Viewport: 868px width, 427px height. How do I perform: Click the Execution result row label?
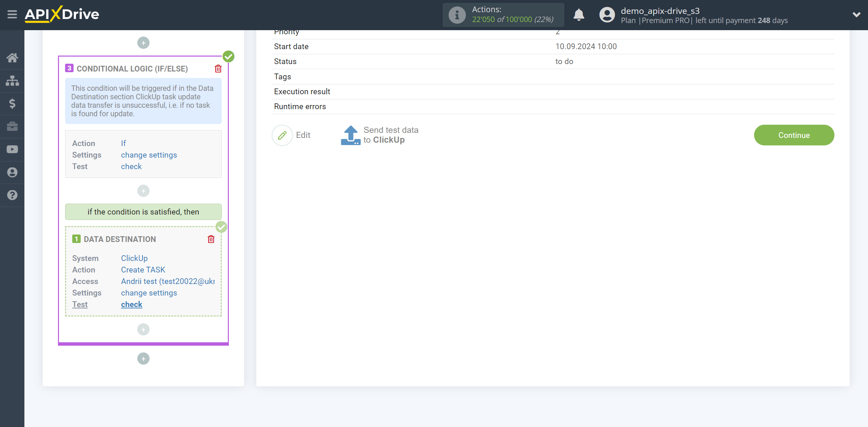pos(302,91)
